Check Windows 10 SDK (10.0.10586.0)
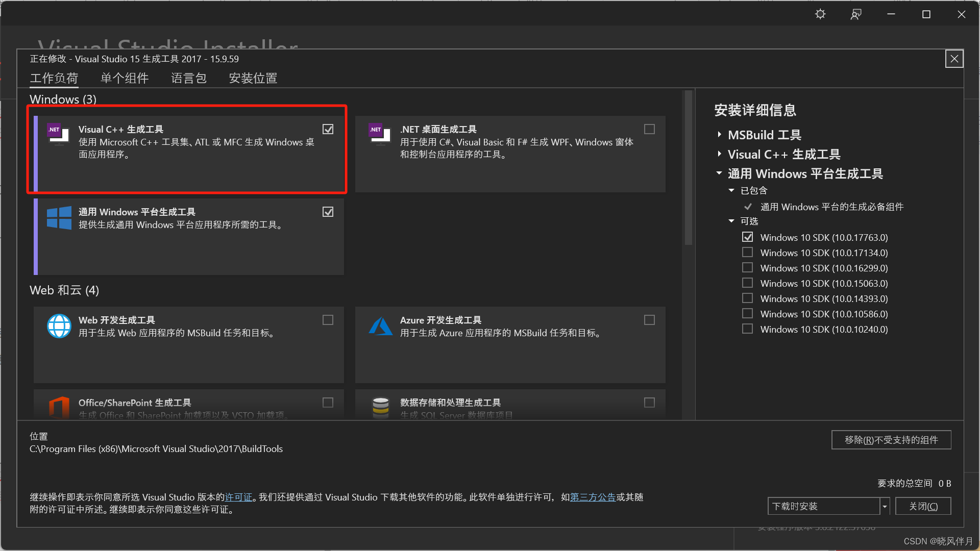The height and width of the screenshot is (551, 980). click(747, 314)
